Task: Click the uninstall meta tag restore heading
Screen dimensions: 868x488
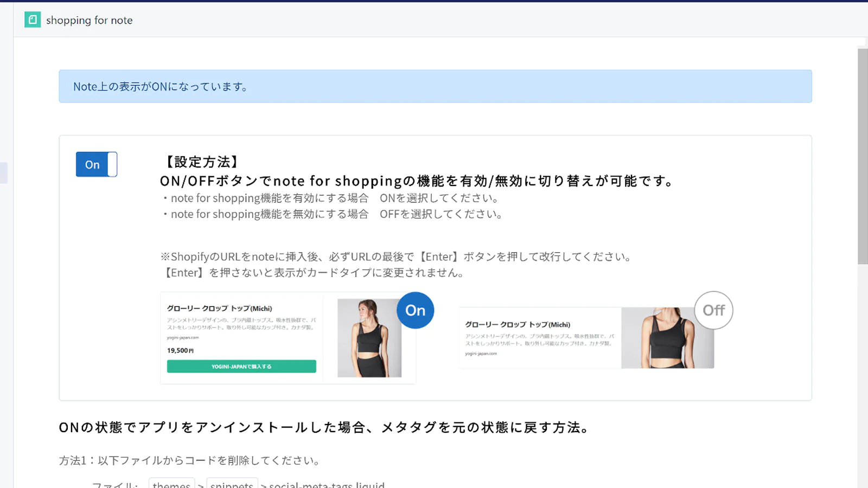Action: click(324, 427)
